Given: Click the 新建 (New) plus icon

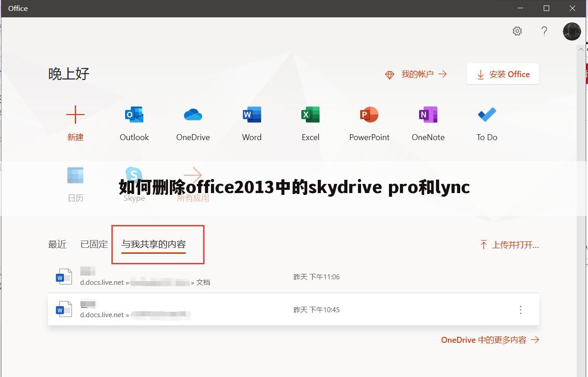Looking at the screenshot, I should (x=75, y=115).
